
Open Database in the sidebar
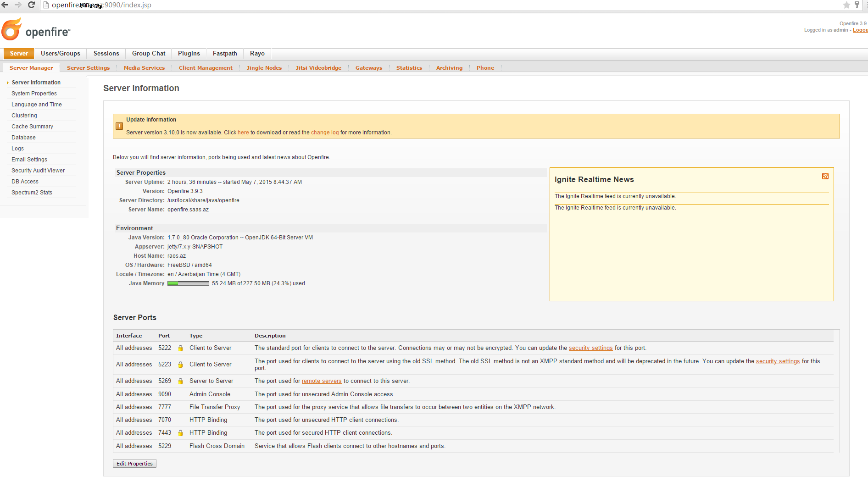(x=24, y=138)
